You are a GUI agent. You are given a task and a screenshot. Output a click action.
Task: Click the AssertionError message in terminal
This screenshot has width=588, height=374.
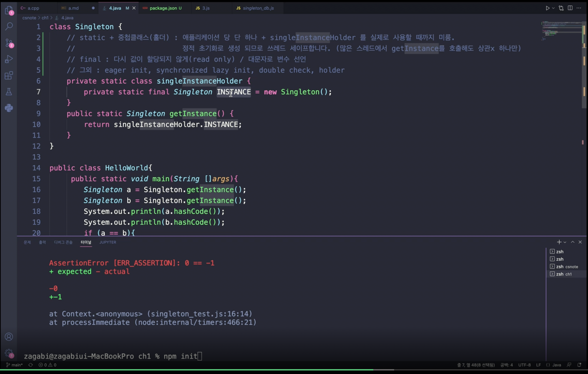tap(132, 263)
